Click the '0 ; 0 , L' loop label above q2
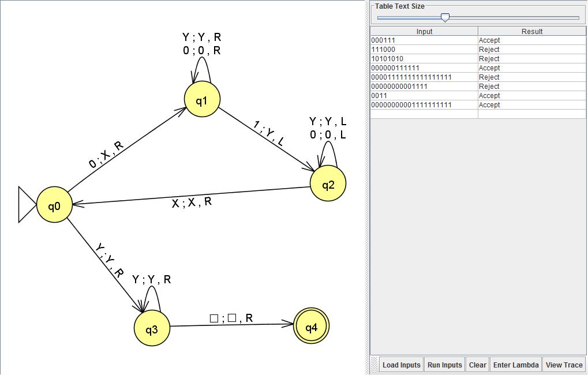Viewport: 588px width, 375px height. [328, 134]
